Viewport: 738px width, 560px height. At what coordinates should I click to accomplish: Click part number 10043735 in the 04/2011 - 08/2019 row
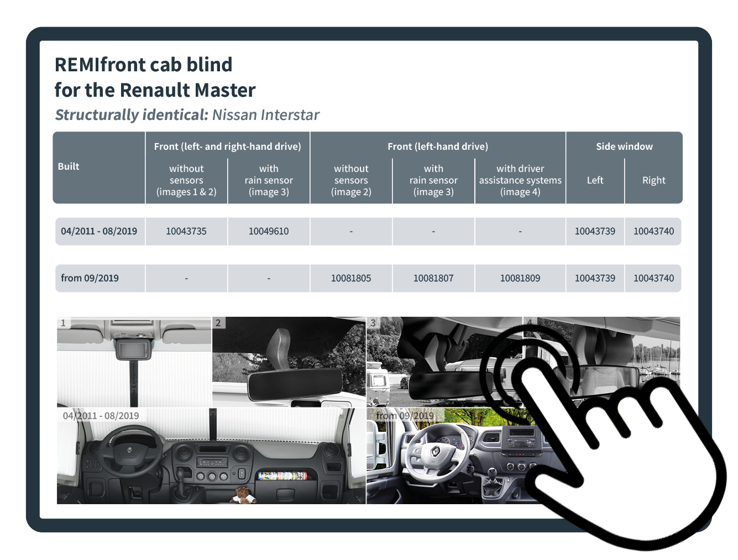click(186, 231)
